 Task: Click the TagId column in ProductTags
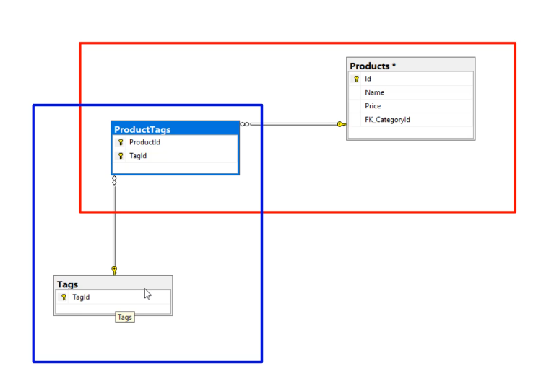(176, 156)
